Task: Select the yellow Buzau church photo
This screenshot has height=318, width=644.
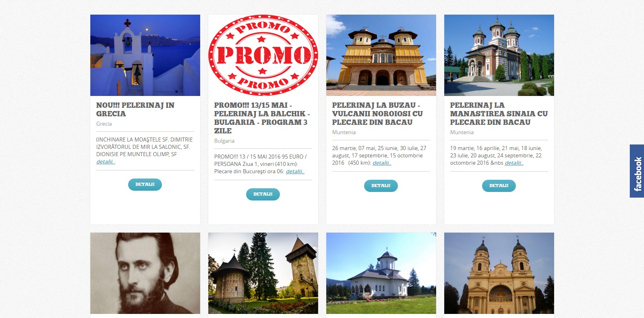Action: (x=381, y=55)
